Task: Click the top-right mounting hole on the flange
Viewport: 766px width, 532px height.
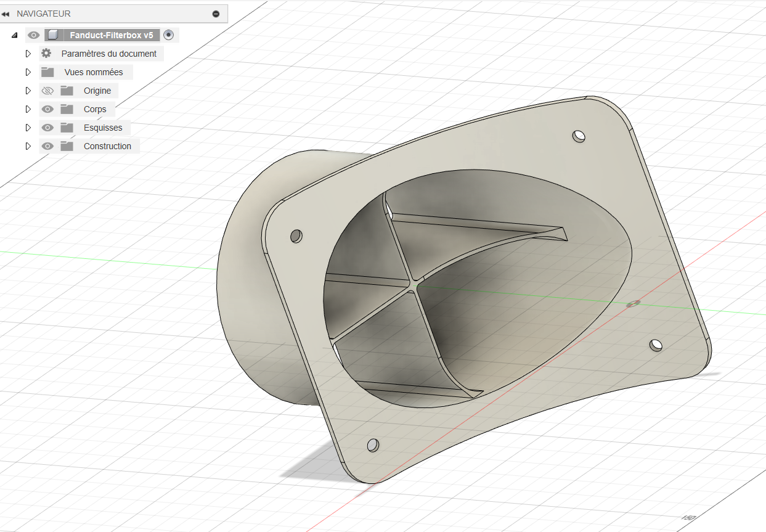Action: point(579,136)
